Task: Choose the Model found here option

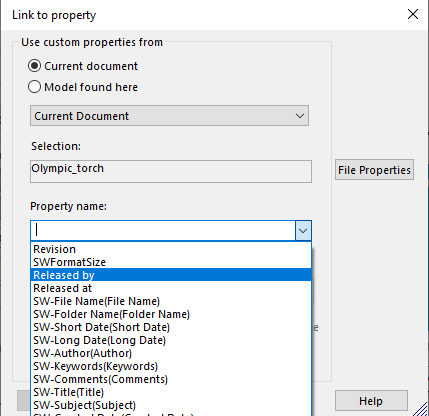Action: click(35, 87)
